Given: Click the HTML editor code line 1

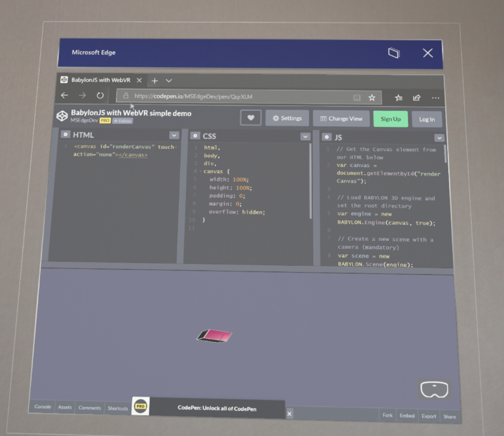Looking at the screenshot, I should 126,150.
